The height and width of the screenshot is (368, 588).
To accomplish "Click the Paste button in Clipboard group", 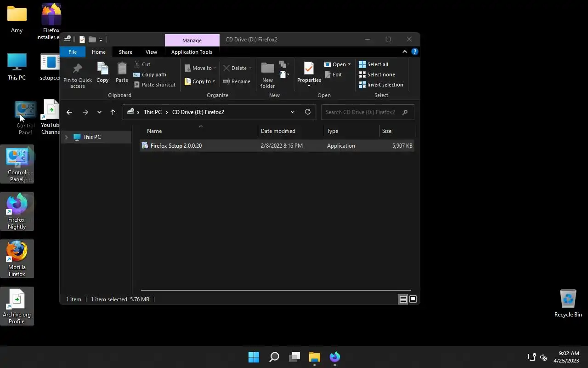I will pos(122,73).
